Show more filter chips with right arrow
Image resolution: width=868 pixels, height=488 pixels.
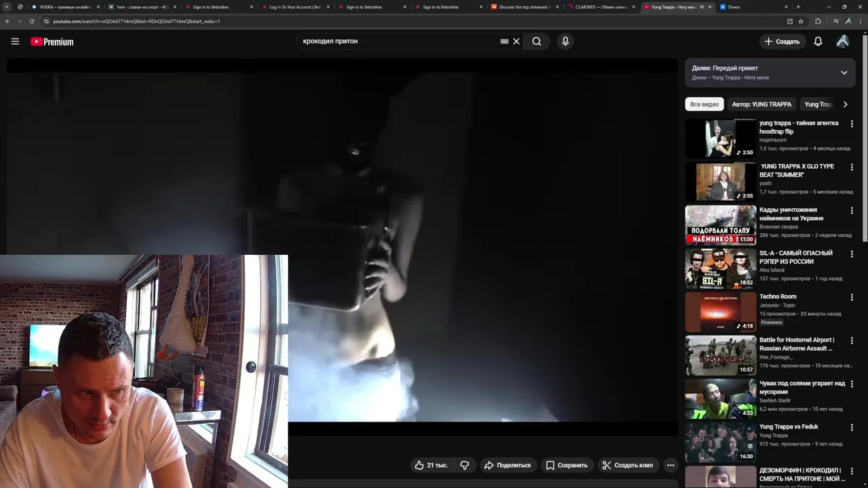coord(845,104)
